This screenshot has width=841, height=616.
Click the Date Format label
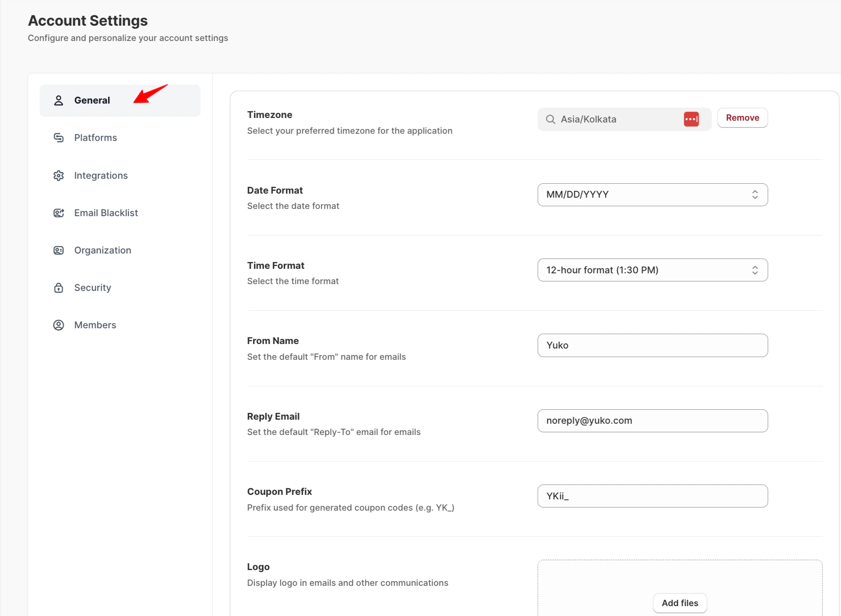pyautogui.click(x=275, y=190)
